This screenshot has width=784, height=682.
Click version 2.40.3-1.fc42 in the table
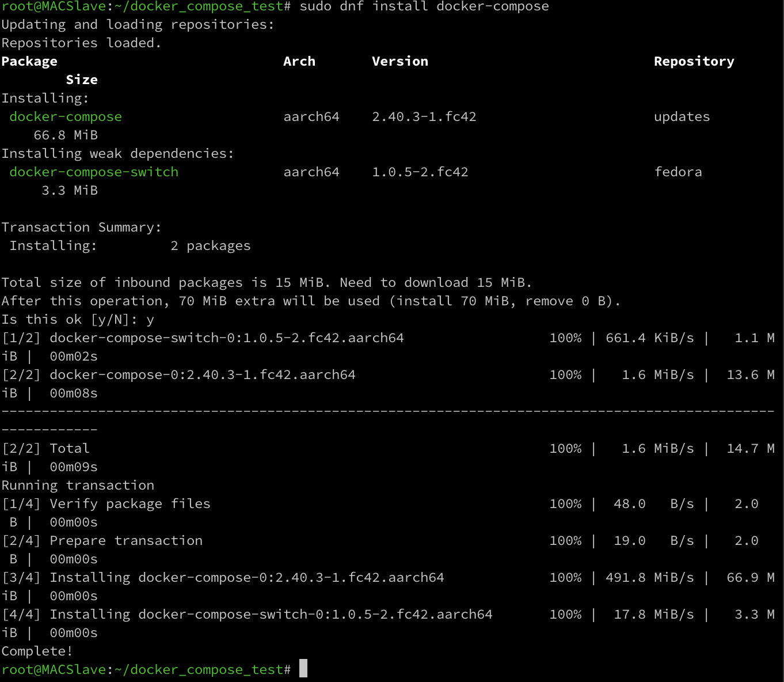tap(424, 116)
